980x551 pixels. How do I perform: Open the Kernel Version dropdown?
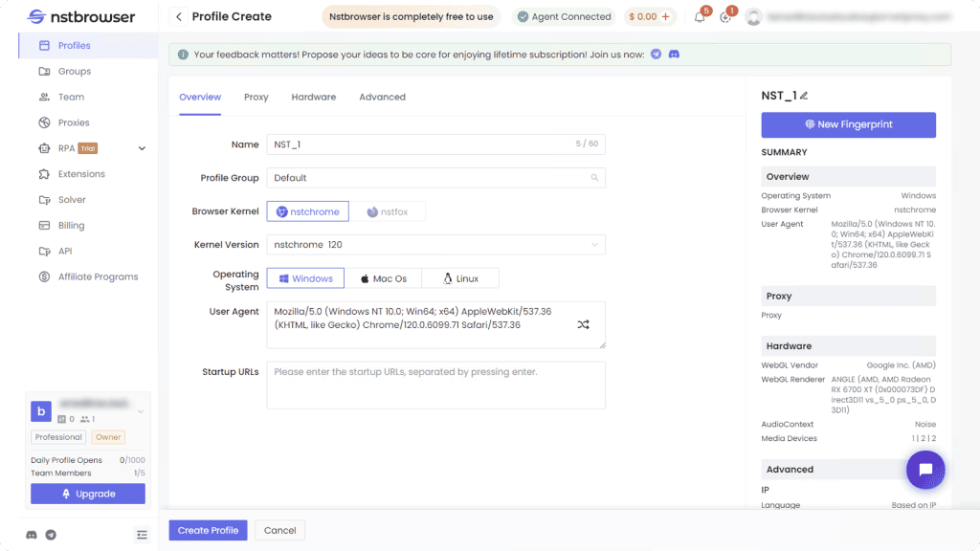[x=435, y=245]
